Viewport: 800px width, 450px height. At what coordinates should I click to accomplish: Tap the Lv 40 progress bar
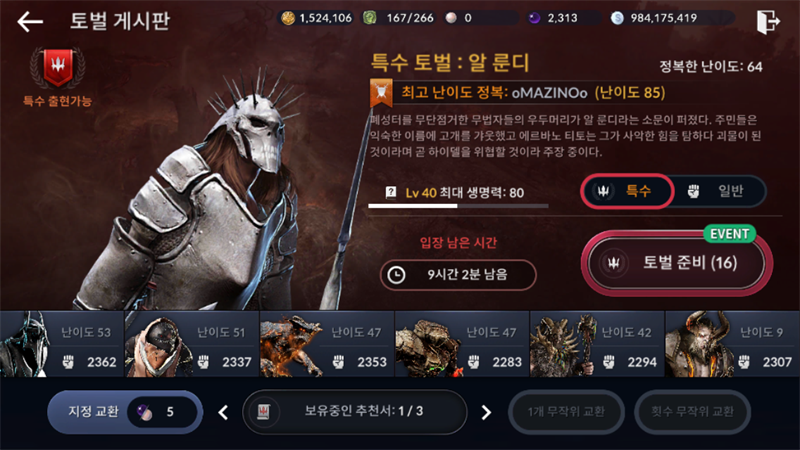(x=458, y=206)
